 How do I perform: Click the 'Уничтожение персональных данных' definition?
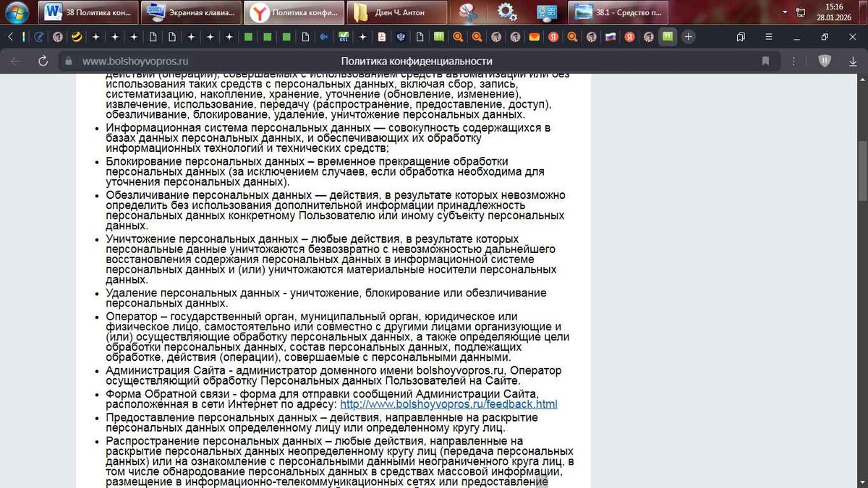click(331, 260)
